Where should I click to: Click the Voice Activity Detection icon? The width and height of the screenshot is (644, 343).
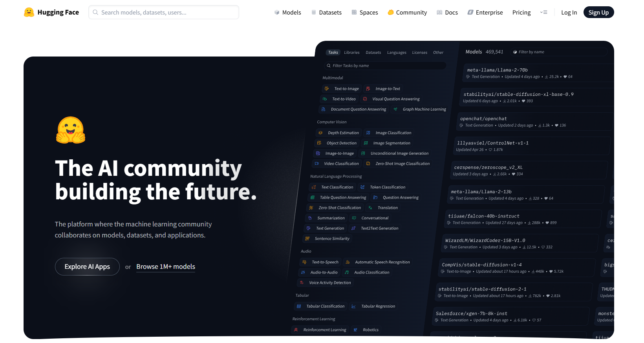tap(302, 283)
